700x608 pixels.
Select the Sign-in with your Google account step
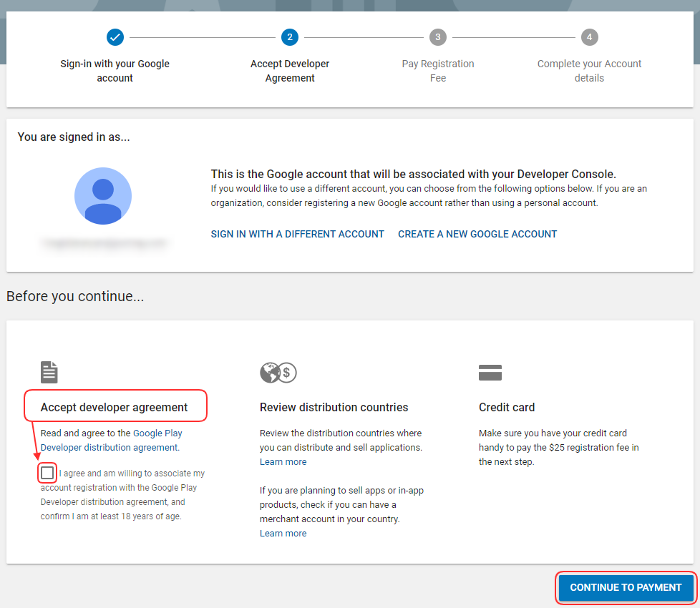coord(115,71)
